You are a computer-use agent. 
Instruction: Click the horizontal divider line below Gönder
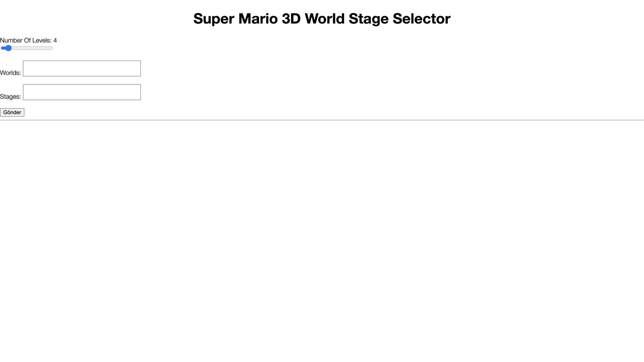pyautogui.click(x=322, y=120)
